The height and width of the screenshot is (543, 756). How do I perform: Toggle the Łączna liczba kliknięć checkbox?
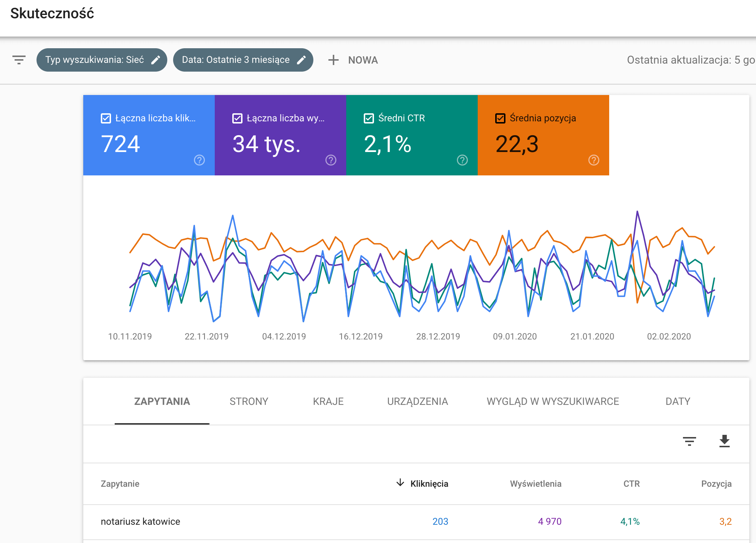[x=106, y=118]
